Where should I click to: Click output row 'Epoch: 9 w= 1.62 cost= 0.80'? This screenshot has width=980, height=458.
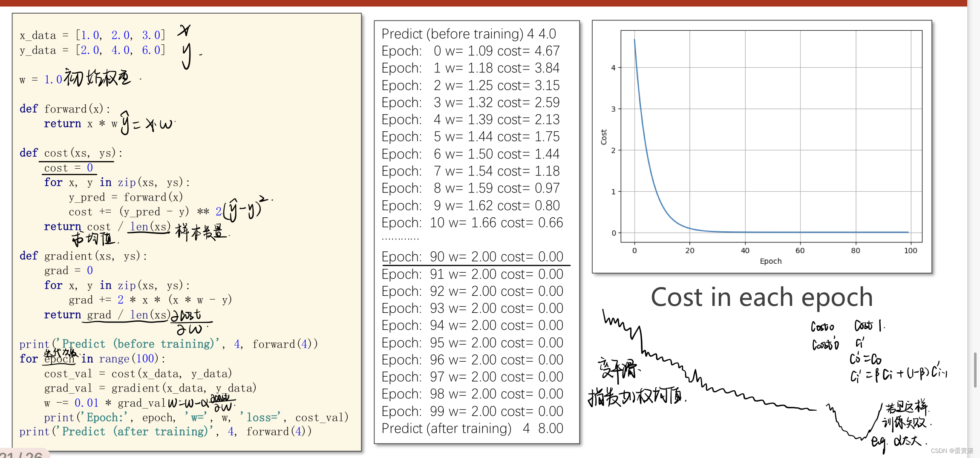coord(471,205)
